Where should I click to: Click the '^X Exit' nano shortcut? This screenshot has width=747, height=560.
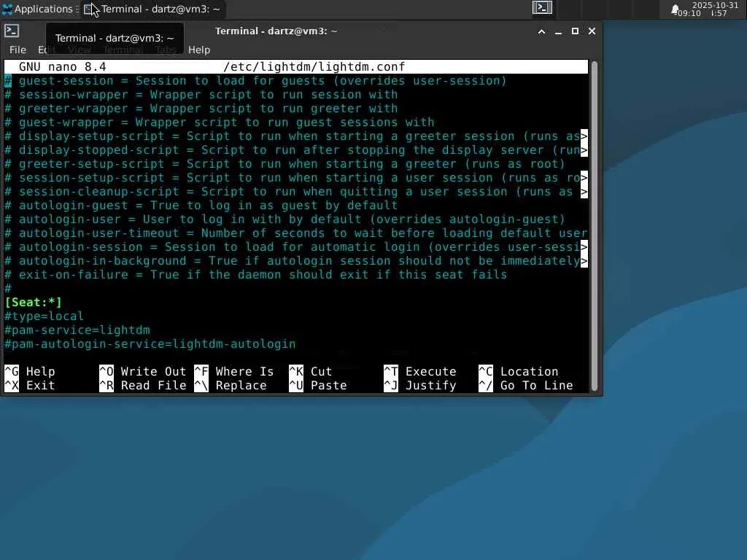click(x=29, y=385)
